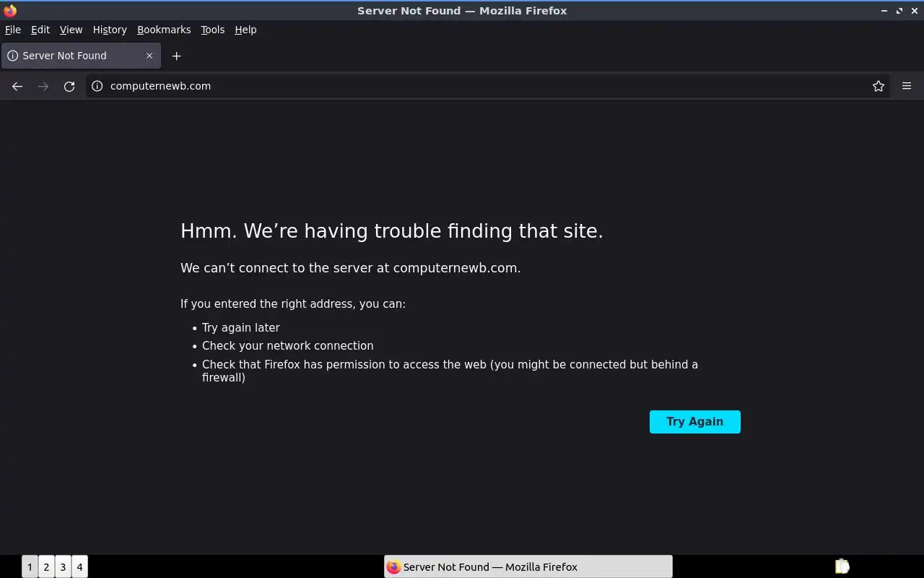Select Firefox window in taskbar

tap(528, 566)
